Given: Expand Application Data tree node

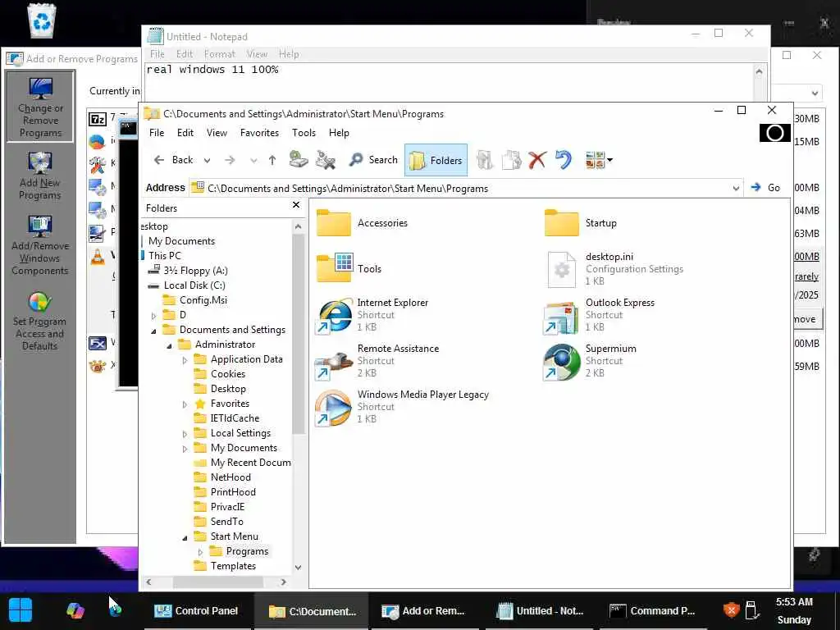Looking at the screenshot, I should tap(185, 360).
